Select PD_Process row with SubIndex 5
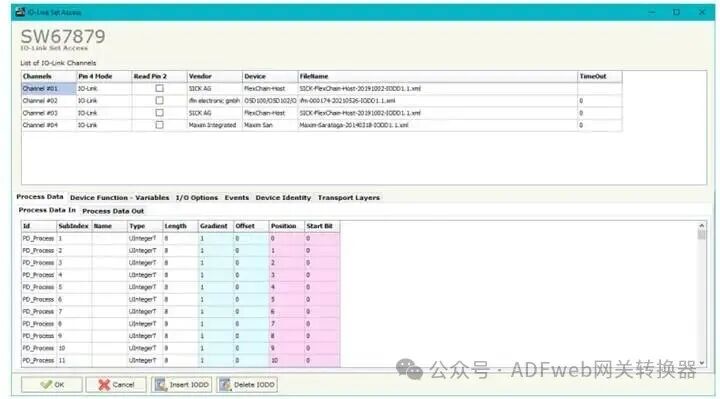The height and width of the screenshot is (399, 720). coord(181,287)
